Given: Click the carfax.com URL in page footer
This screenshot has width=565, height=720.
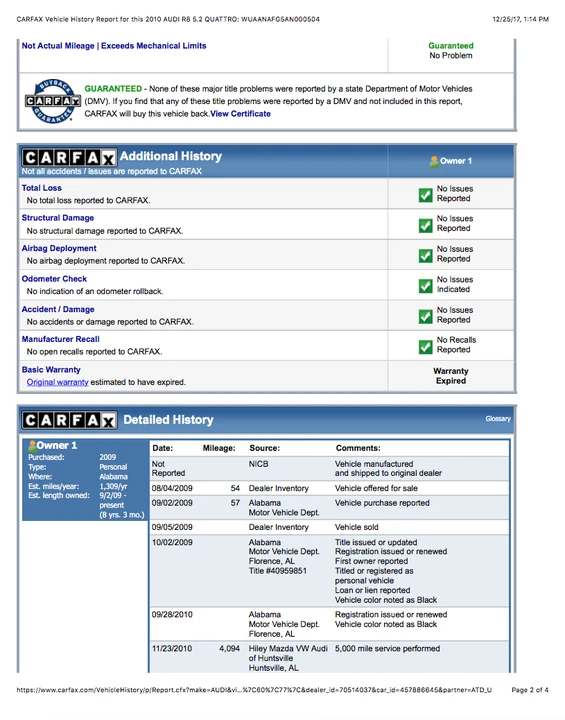Looking at the screenshot, I should [254, 690].
